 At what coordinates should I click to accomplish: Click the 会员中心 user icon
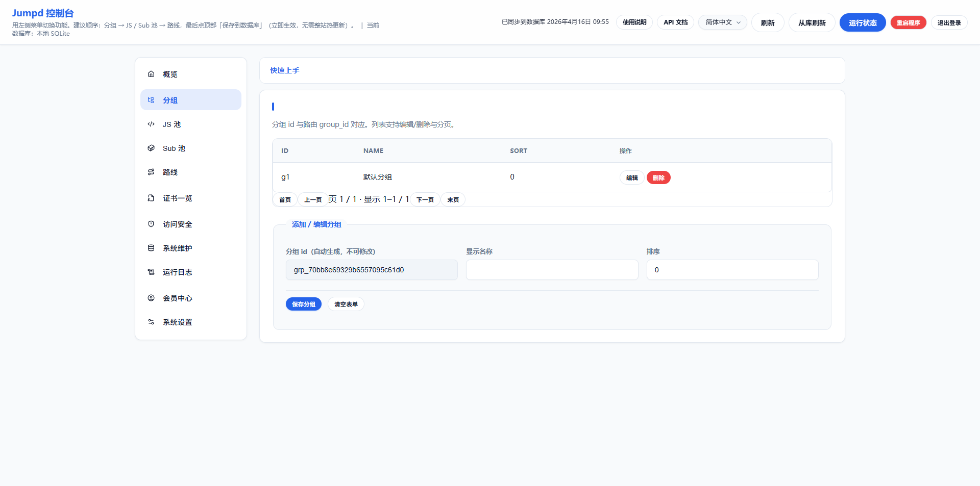pos(151,298)
